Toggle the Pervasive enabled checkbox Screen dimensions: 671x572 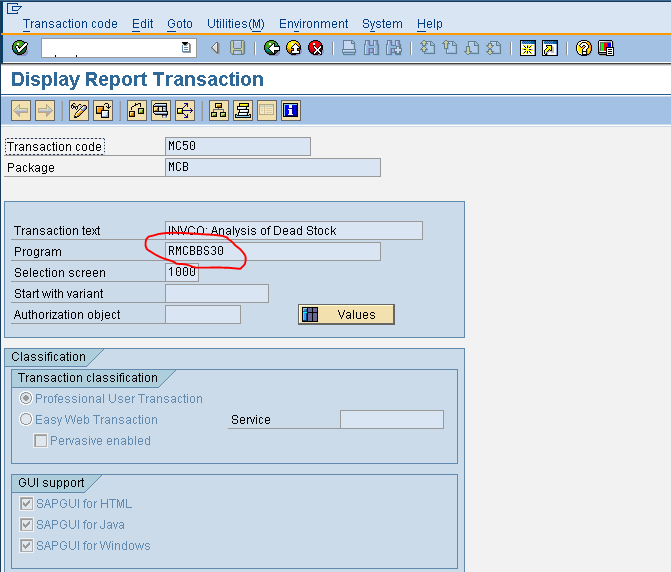tap(41, 441)
